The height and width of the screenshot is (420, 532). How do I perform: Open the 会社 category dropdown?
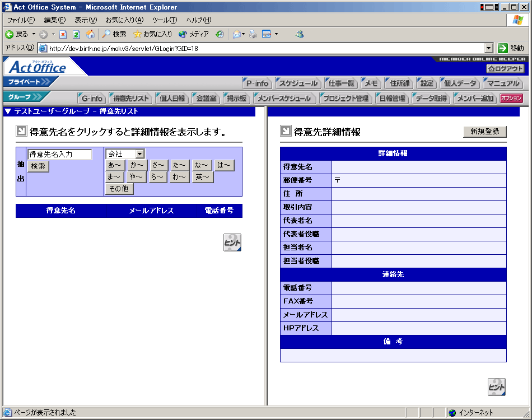(139, 154)
